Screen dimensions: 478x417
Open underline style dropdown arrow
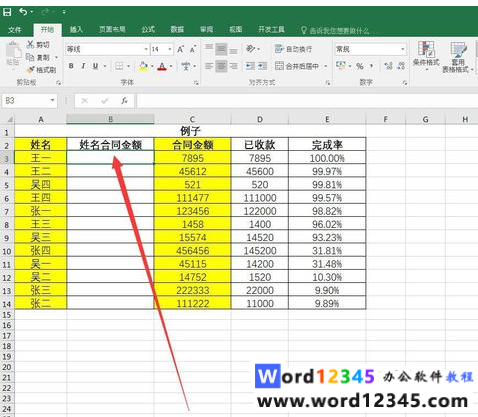tap(105, 66)
